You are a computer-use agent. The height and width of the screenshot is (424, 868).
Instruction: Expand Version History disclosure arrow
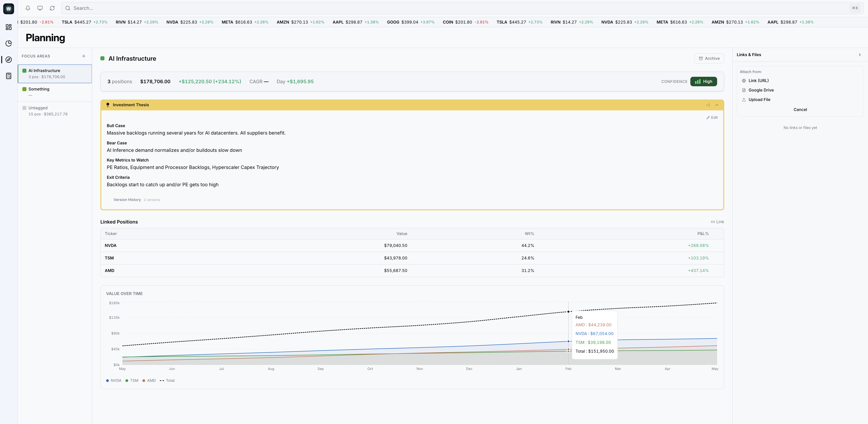(x=109, y=200)
